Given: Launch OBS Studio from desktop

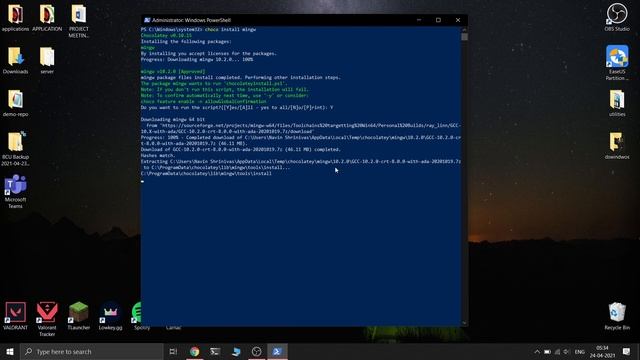Looking at the screenshot, I should point(617,17).
